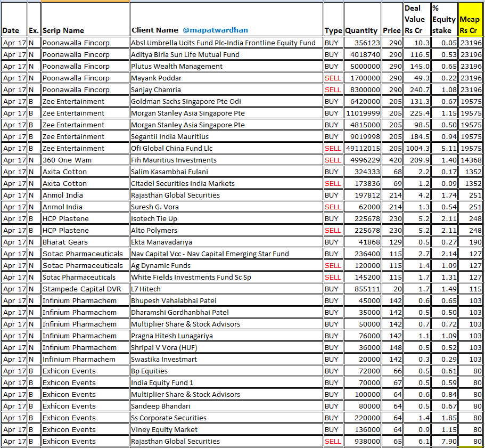485x448 pixels.
Task: Click the Quantity column header
Action: pos(362,19)
